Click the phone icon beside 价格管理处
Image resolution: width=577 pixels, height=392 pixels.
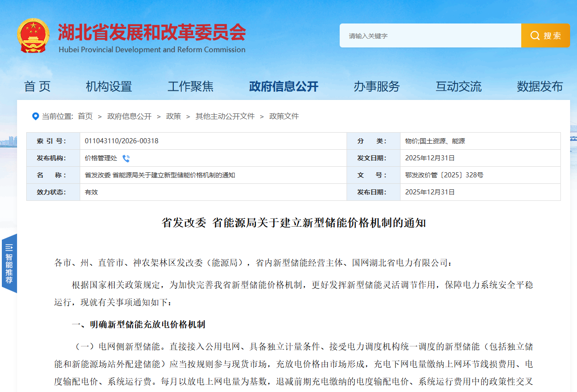[126, 158]
